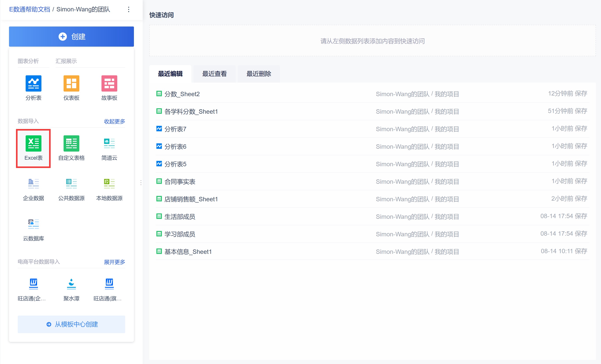Choose the 故事板 storyboard icon

[x=109, y=84]
